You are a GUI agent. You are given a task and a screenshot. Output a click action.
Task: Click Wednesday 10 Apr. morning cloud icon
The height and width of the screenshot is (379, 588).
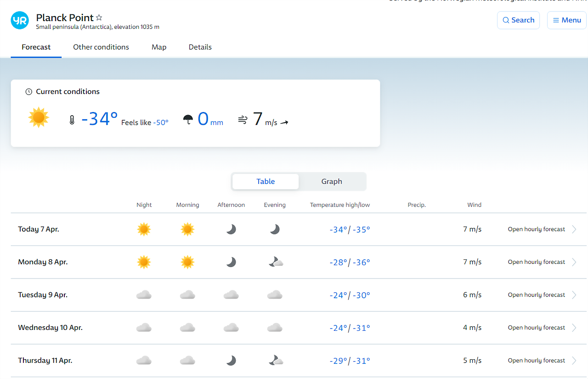[187, 328]
